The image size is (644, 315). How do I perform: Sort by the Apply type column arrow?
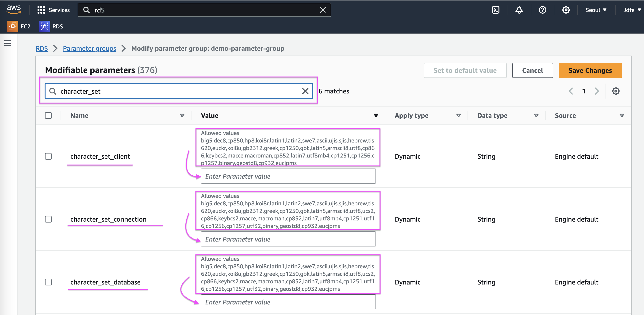(458, 115)
